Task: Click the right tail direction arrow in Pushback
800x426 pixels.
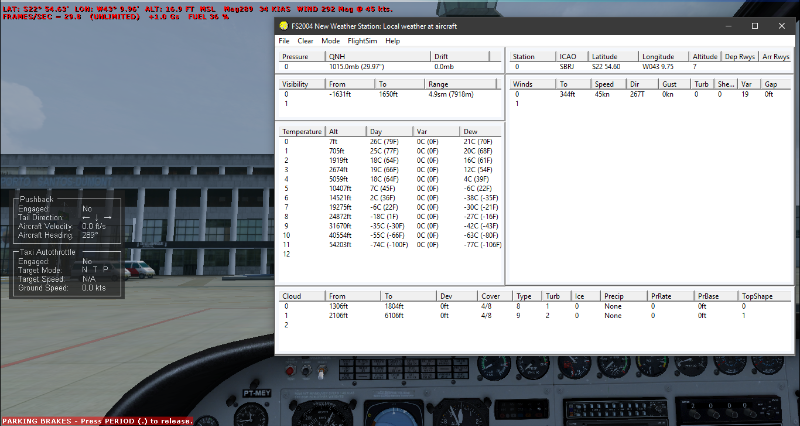Action: point(107,217)
